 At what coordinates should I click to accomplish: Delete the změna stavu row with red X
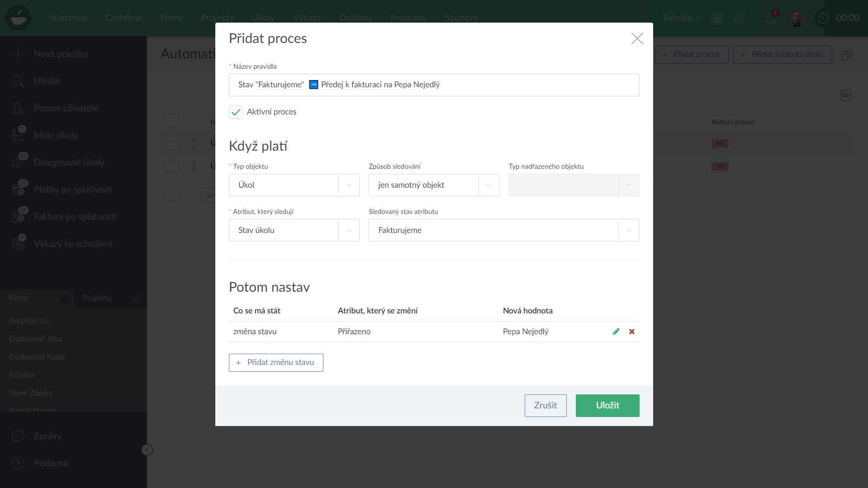click(632, 332)
